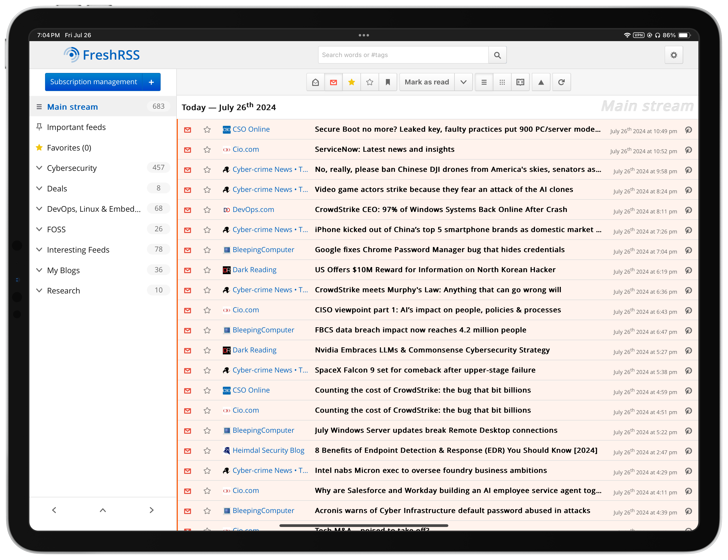Go to next article with right arrow
728x560 pixels.
click(151, 510)
